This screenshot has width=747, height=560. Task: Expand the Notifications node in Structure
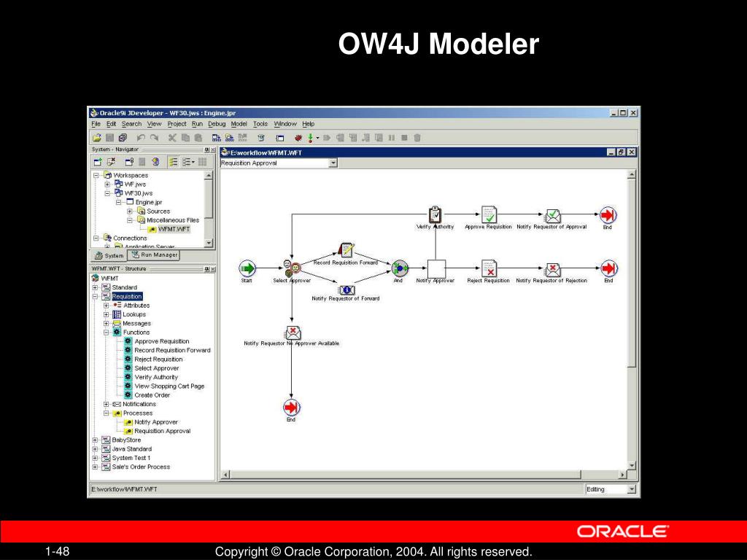click(107, 404)
